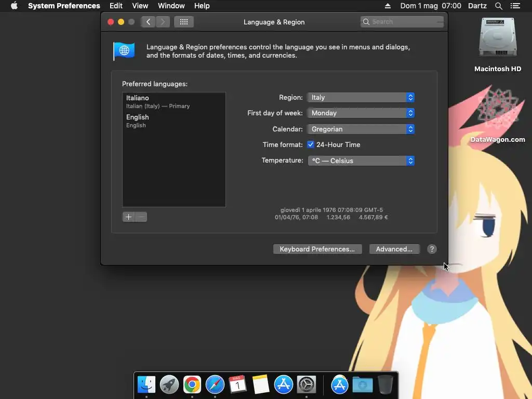Image resolution: width=532 pixels, height=399 pixels.
Task: Open the Calendar dropdown showing Gregorian
Action: pyautogui.click(x=361, y=129)
